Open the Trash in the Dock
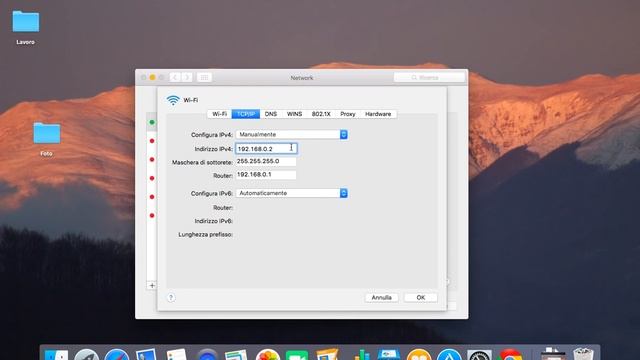The width and height of the screenshot is (640, 360). click(x=583, y=354)
